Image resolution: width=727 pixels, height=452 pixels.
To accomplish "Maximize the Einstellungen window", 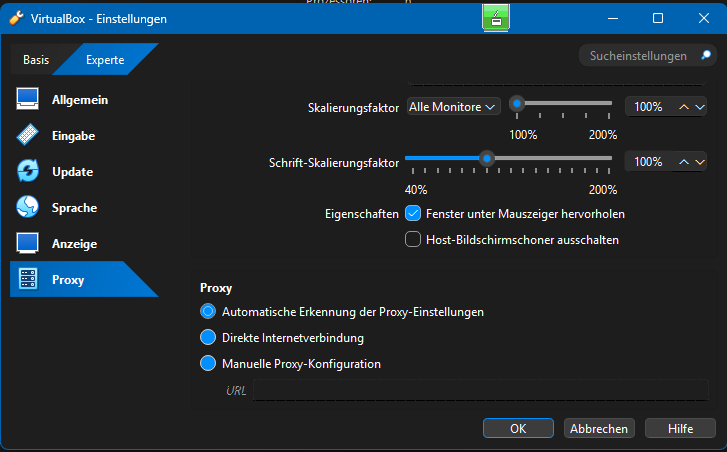I will click(657, 19).
